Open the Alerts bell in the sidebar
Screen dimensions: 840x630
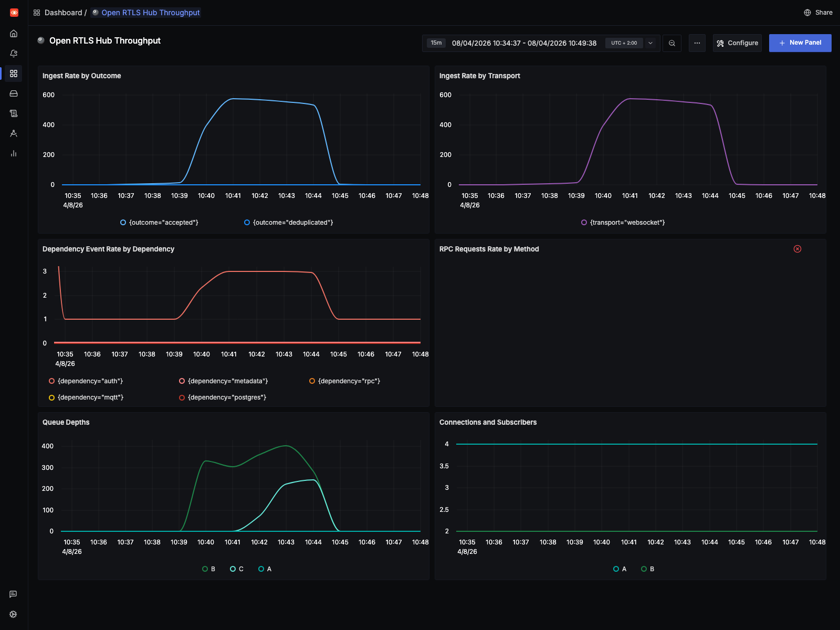(x=13, y=53)
